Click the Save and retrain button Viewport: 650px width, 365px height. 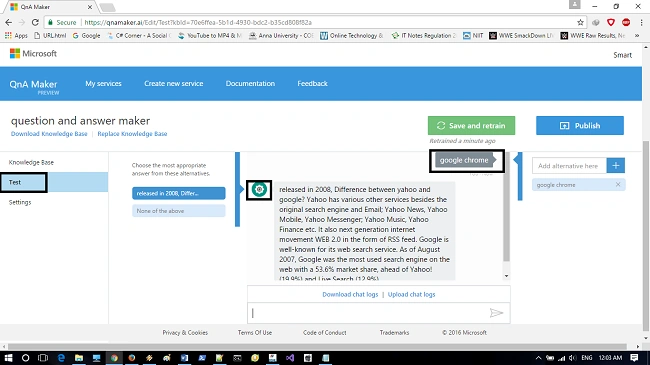click(x=471, y=125)
